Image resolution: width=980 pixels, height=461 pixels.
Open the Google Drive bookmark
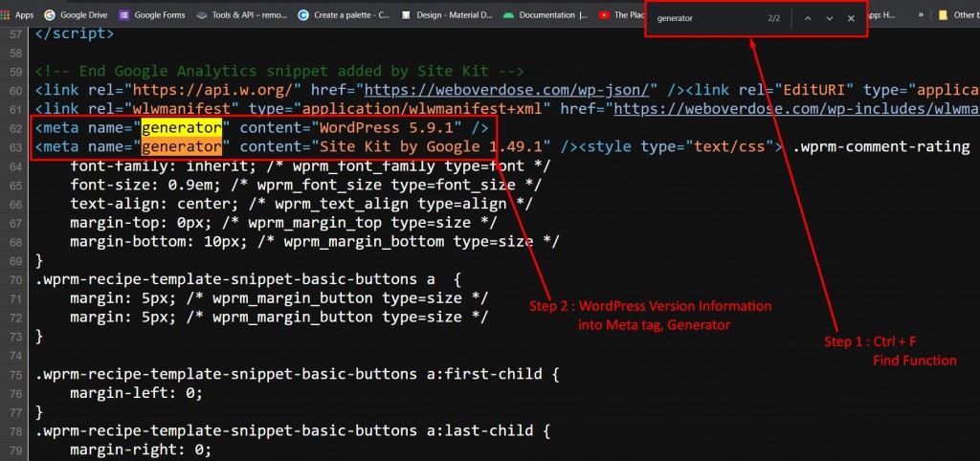[x=77, y=15]
